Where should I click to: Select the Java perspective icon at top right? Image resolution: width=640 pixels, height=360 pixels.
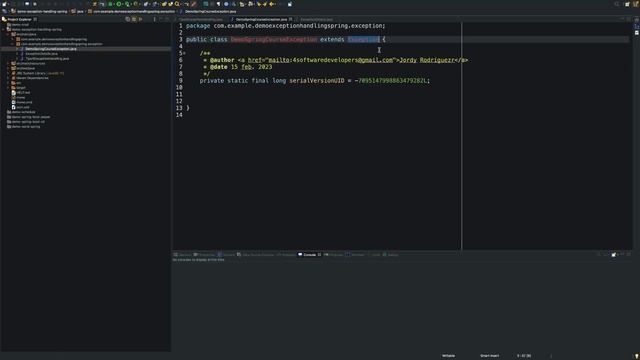click(x=636, y=4)
